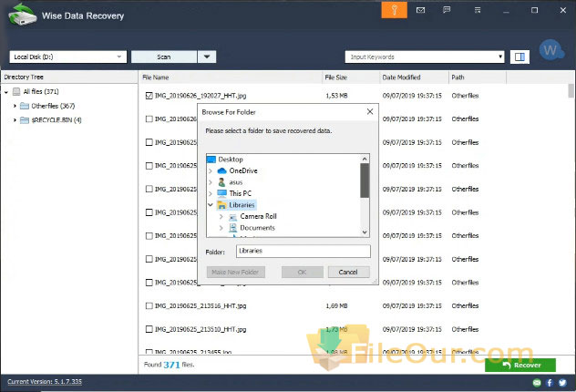Open the feedback chat icon in title bar
This screenshot has width=576, height=392.
(447, 10)
